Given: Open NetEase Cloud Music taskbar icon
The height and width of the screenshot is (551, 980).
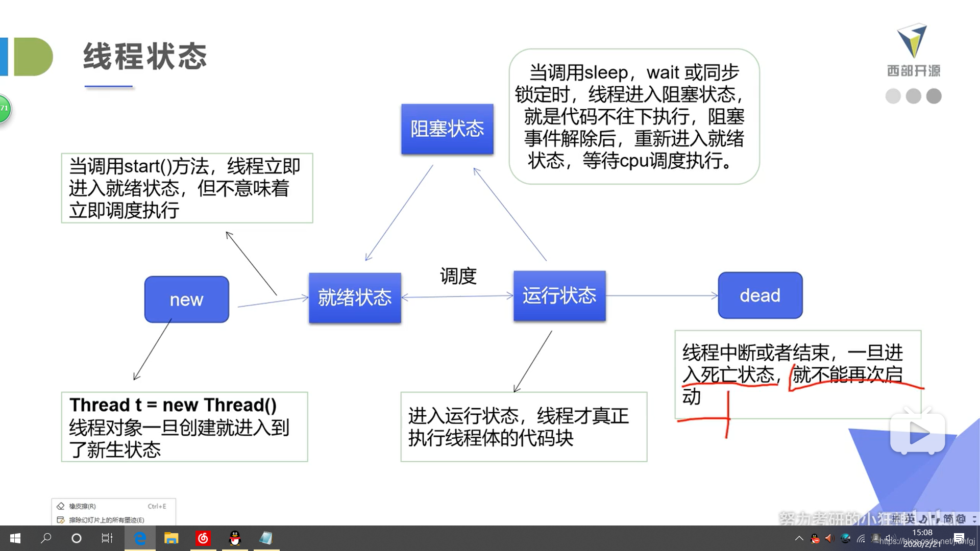Looking at the screenshot, I should click(x=203, y=538).
